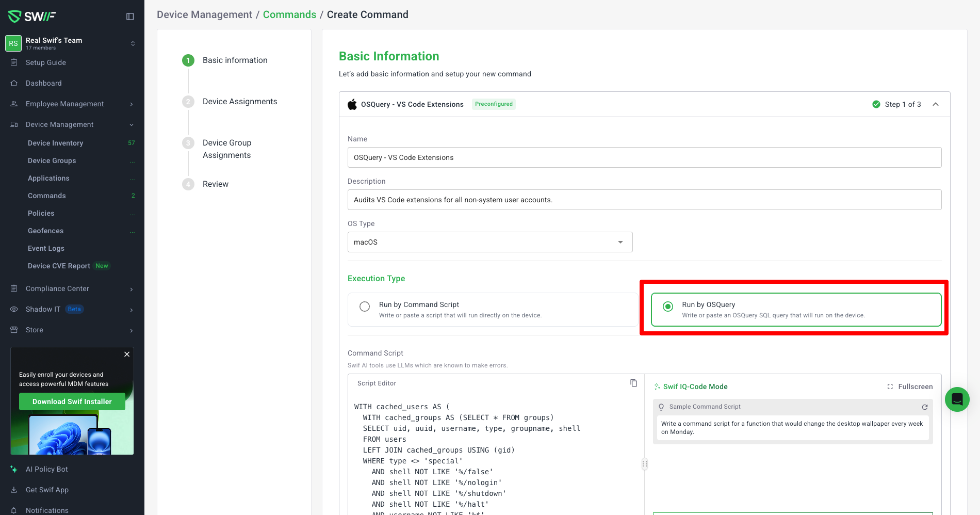Go to Device Inventory in sidebar
The image size is (980, 515).
(55, 143)
